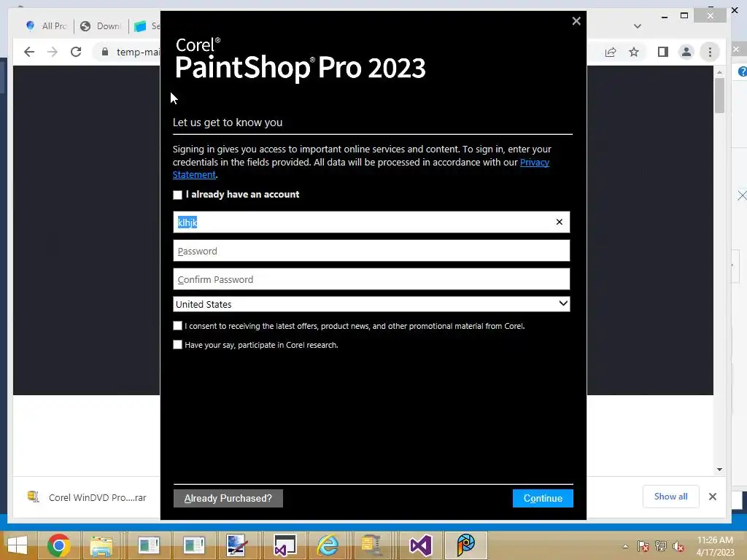Open the WinRAR archive taskbar icon

point(371,545)
